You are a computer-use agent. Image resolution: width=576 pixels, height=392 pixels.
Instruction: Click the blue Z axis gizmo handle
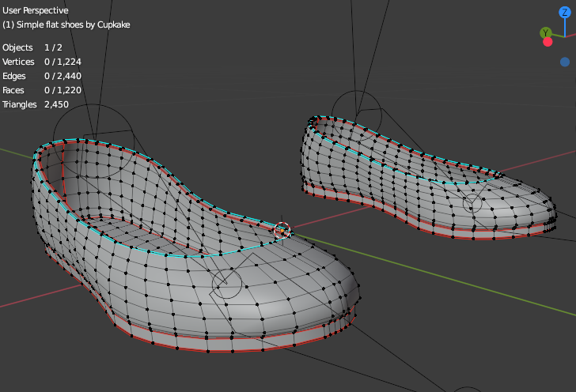[x=565, y=13]
